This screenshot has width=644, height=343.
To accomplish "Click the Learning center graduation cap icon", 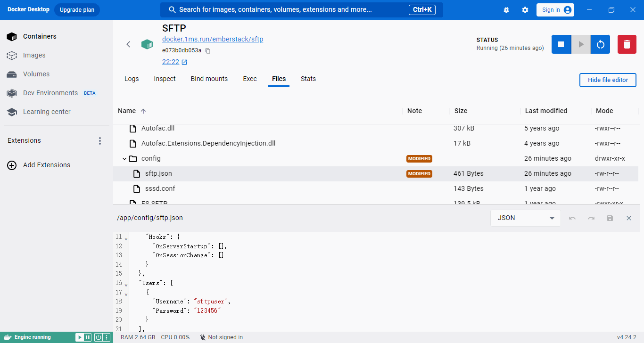I will click(12, 112).
